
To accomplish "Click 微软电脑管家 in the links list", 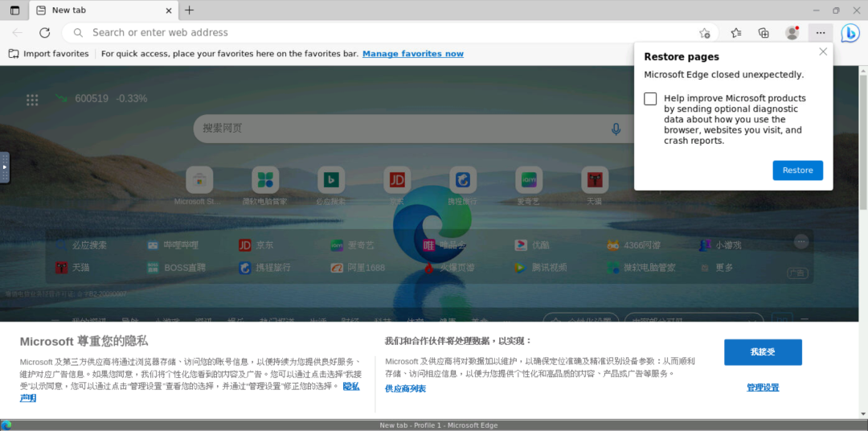I will (x=641, y=268).
